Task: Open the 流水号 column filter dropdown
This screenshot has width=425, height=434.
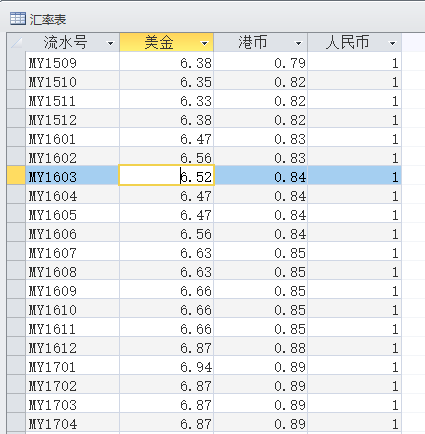Action: pos(110,43)
